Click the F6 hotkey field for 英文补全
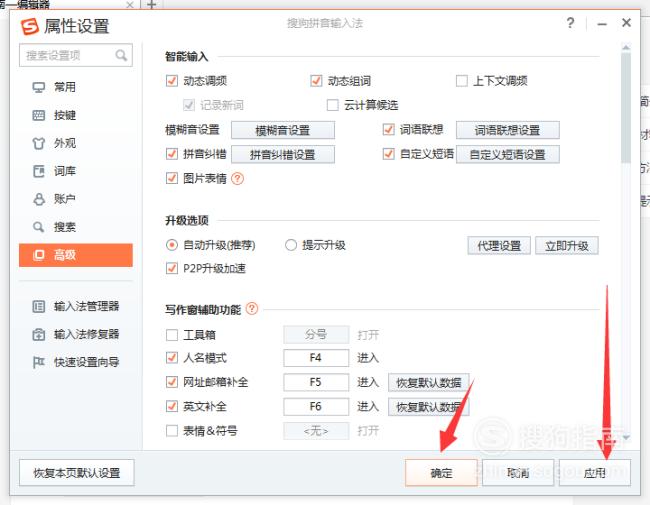650x505 pixels. tap(316, 407)
